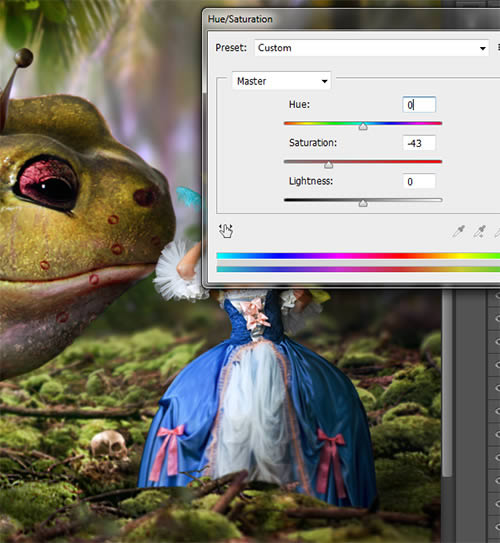Viewport: 500px width, 543px height.
Task: Activate the targeted adjustment hand tool
Action: pos(226,231)
